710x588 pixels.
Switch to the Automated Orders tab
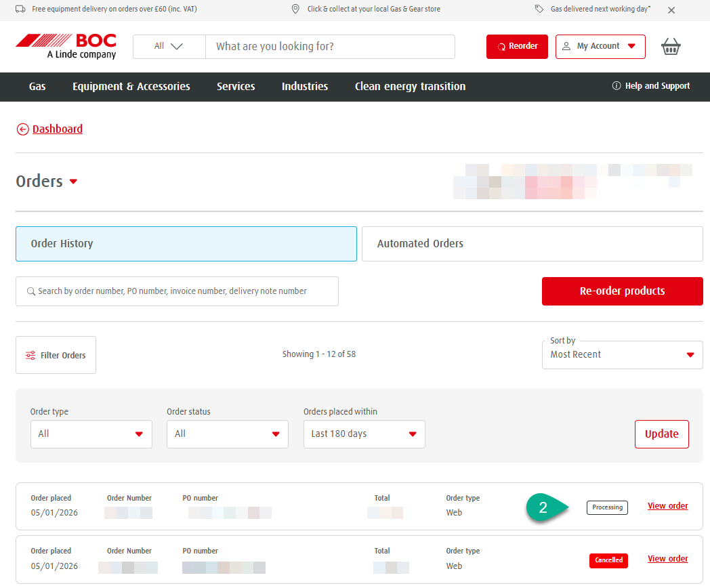pos(532,243)
